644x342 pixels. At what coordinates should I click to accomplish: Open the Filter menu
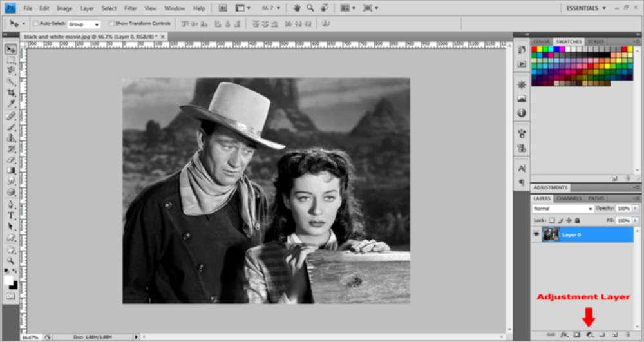(x=130, y=8)
